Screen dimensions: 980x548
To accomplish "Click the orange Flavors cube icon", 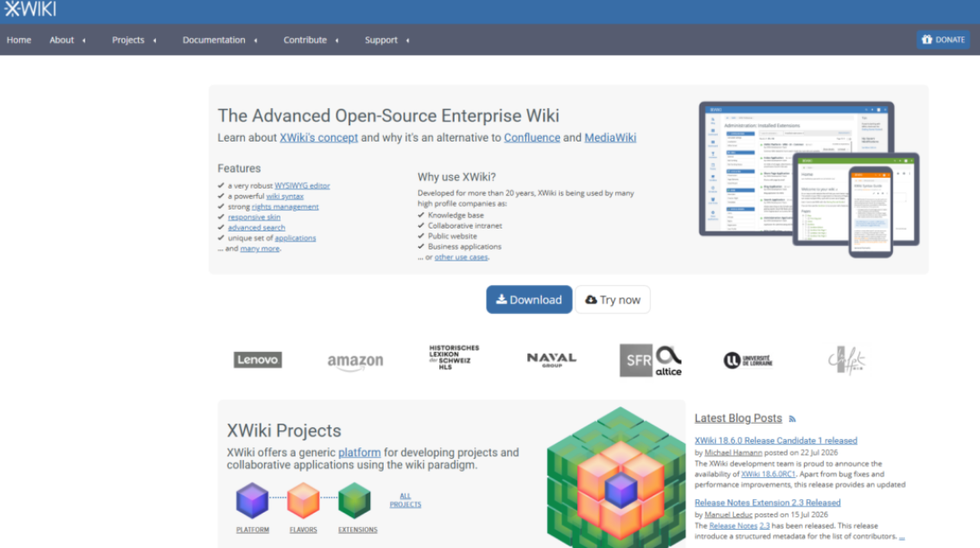I will coord(303,501).
